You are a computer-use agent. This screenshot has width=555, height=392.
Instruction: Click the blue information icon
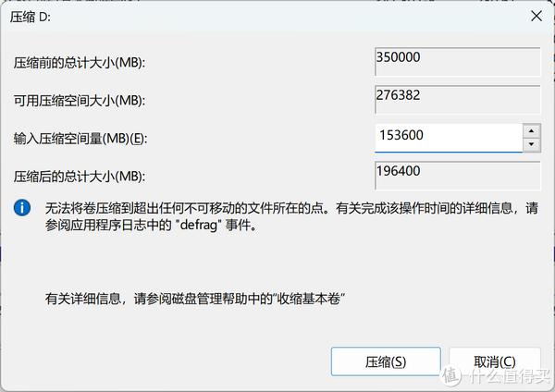22,208
